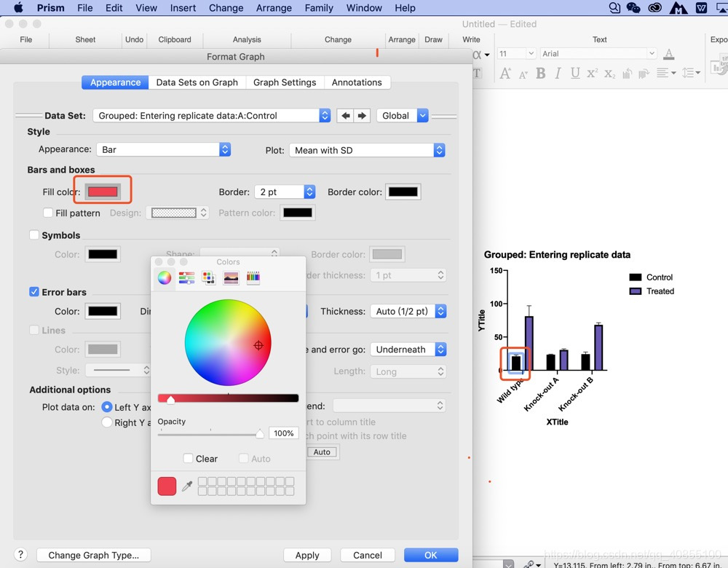Select Left Y axis radio button

click(107, 407)
